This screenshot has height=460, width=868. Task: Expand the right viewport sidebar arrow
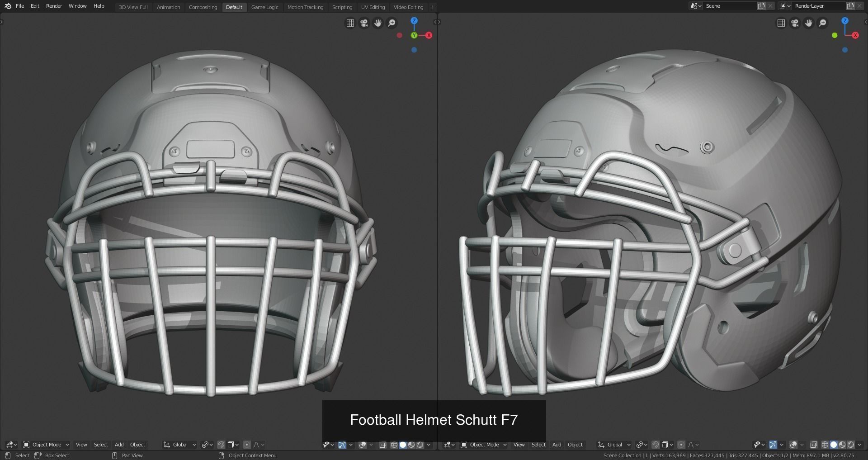click(x=865, y=22)
